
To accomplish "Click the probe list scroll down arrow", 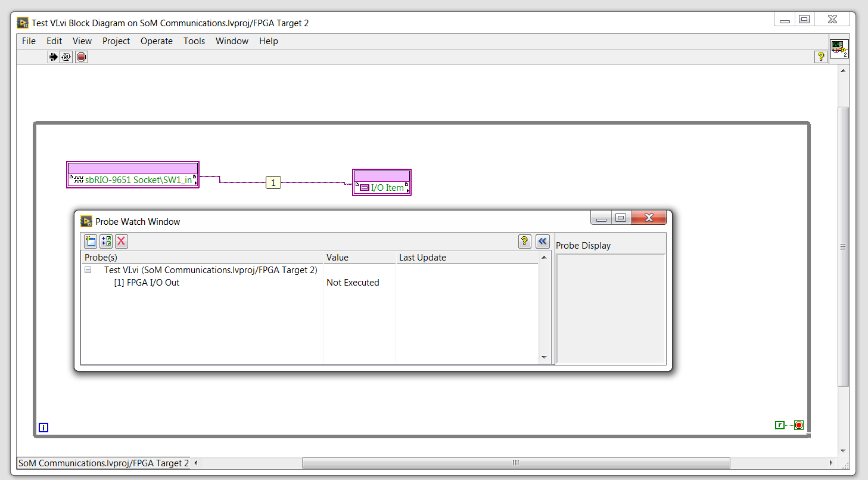I will click(544, 358).
